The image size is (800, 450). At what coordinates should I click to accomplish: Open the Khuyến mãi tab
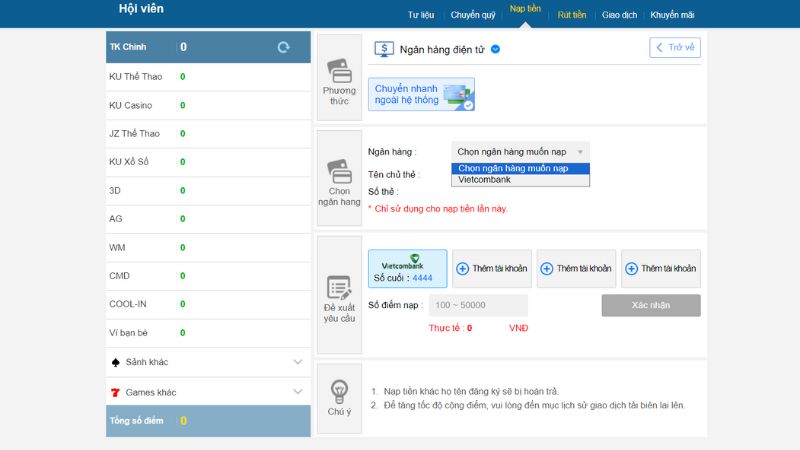[x=672, y=14]
